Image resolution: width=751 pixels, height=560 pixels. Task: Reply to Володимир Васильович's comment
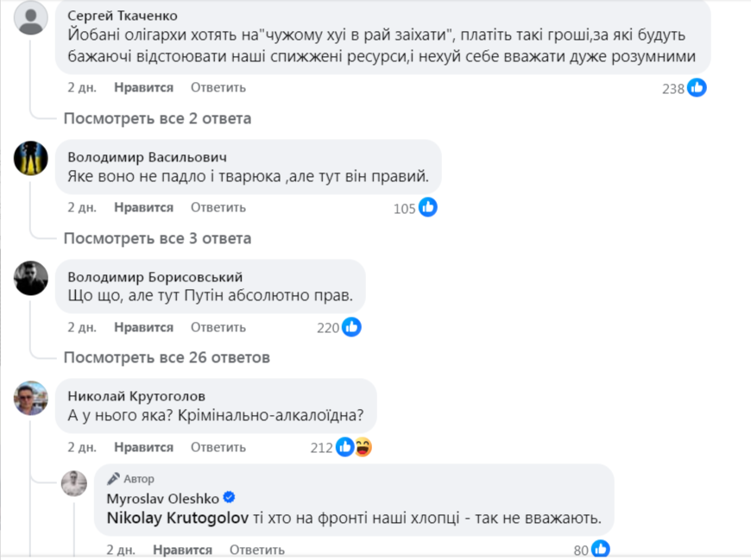pyautogui.click(x=218, y=207)
